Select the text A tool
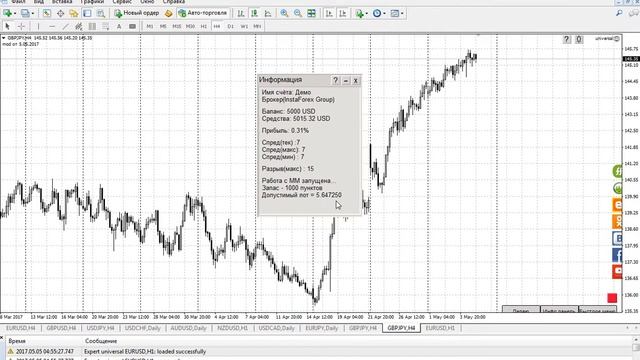This screenshot has height=360, width=640. 119,26
